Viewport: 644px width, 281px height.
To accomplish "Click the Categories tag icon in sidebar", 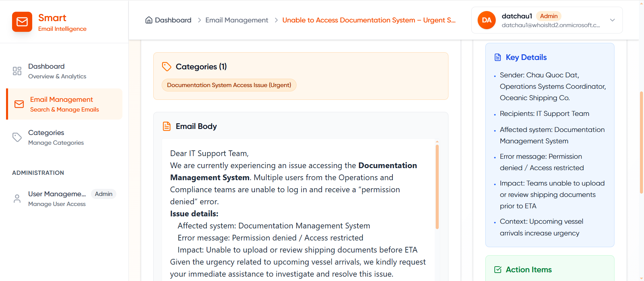I will point(17,137).
